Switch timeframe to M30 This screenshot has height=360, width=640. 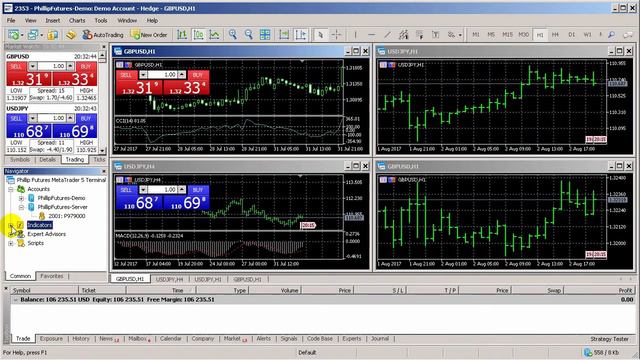pyautogui.click(x=524, y=35)
